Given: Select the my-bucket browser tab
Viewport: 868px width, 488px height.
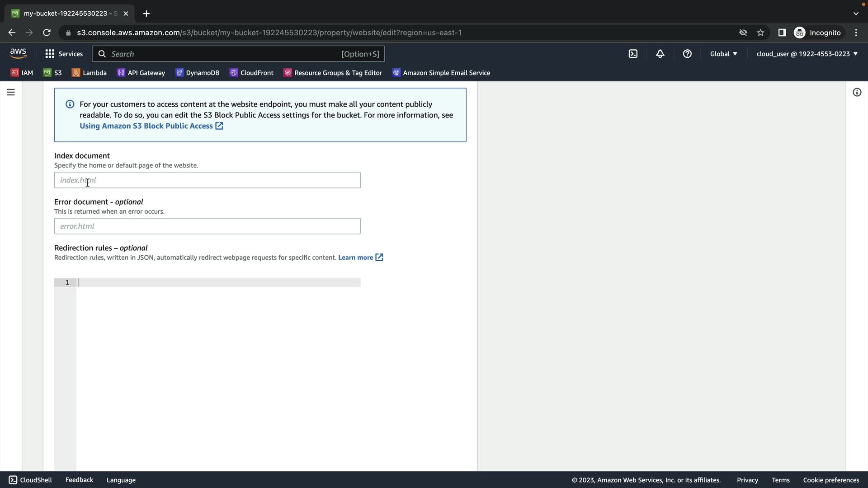Looking at the screenshot, I should [68, 14].
